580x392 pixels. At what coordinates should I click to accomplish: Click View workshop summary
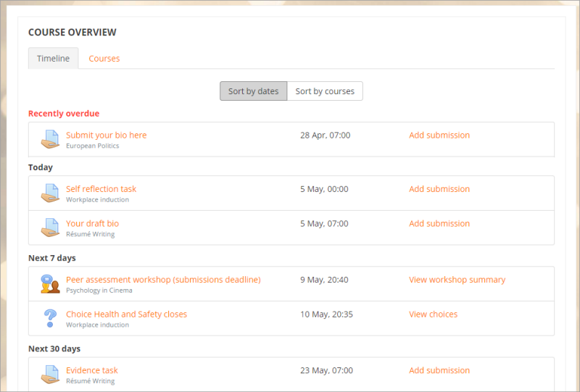pyautogui.click(x=457, y=280)
